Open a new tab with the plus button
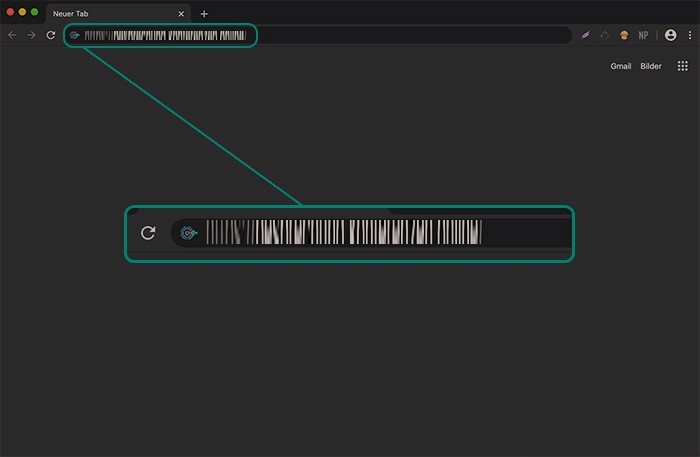This screenshot has width=700, height=457. pyautogui.click(x=204, y=14)
